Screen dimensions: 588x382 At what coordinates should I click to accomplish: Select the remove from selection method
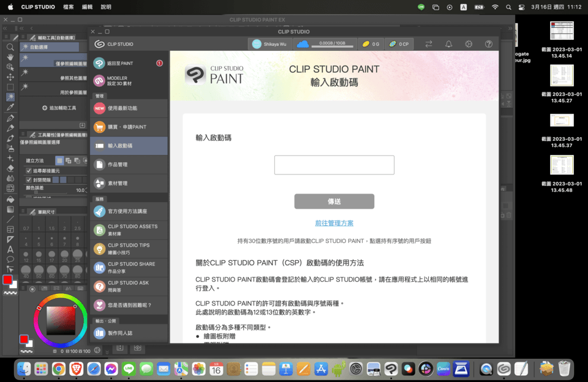[x=77, y=160]
